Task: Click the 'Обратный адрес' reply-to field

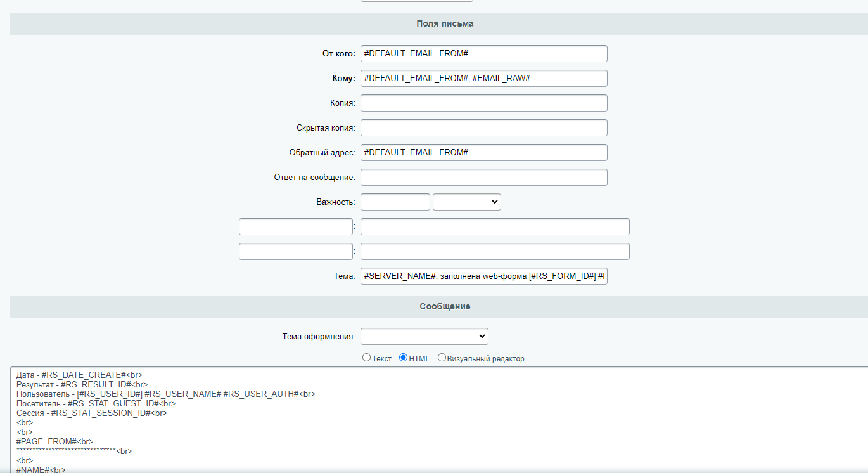Action: pyautogui.click(x=483, y=152)
